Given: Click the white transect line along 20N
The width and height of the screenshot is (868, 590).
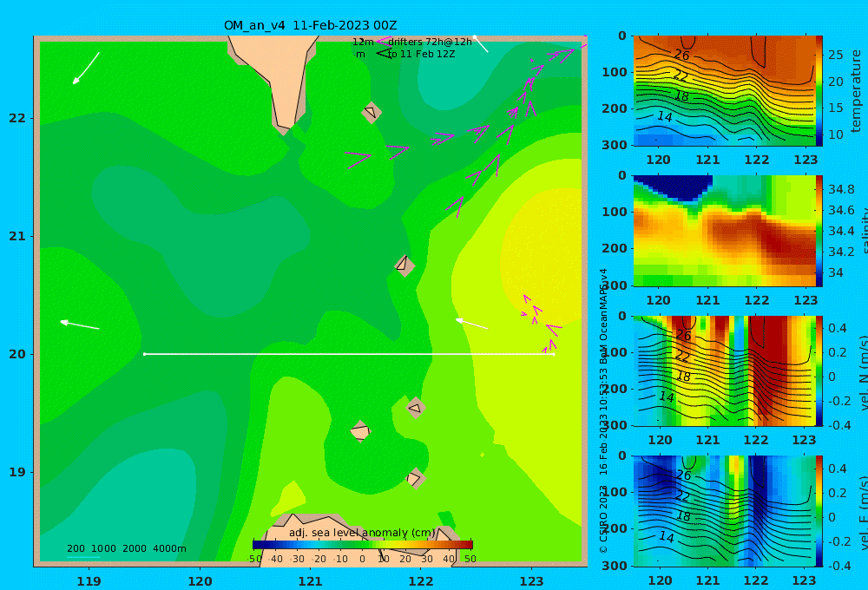Looking at the screenshot, I should (x=349, y=354).
